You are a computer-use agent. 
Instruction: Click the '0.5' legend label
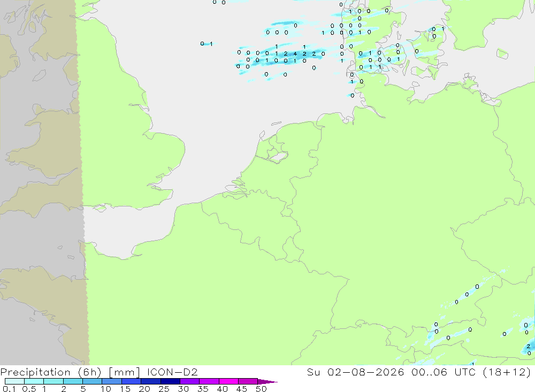coord(29,389)
